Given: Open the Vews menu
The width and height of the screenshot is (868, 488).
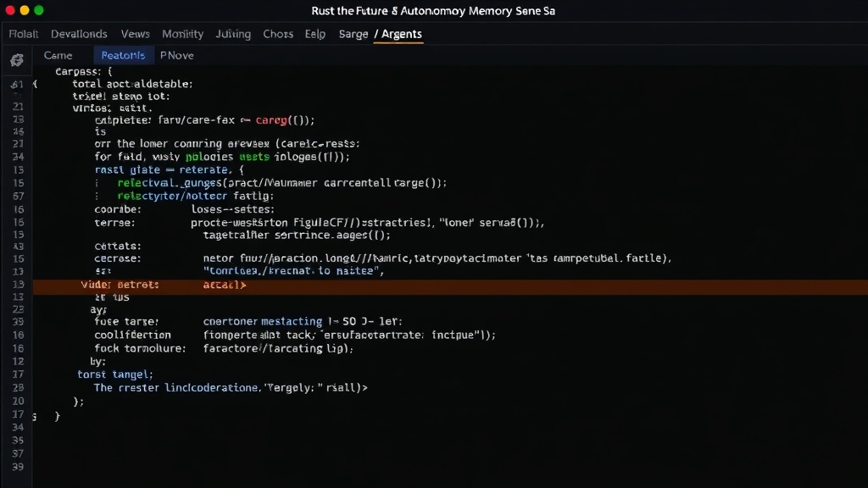Looking at the screenshot, I should 135,34.
